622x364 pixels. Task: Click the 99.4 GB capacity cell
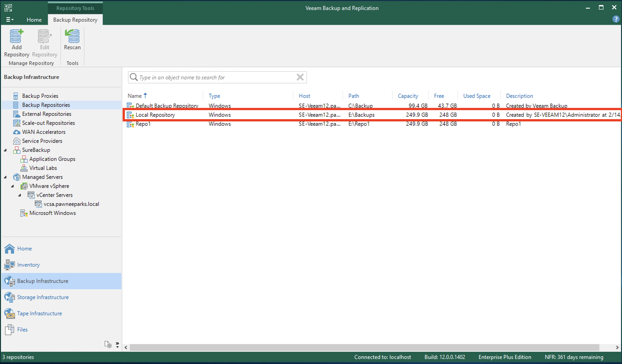click(418, 106)
